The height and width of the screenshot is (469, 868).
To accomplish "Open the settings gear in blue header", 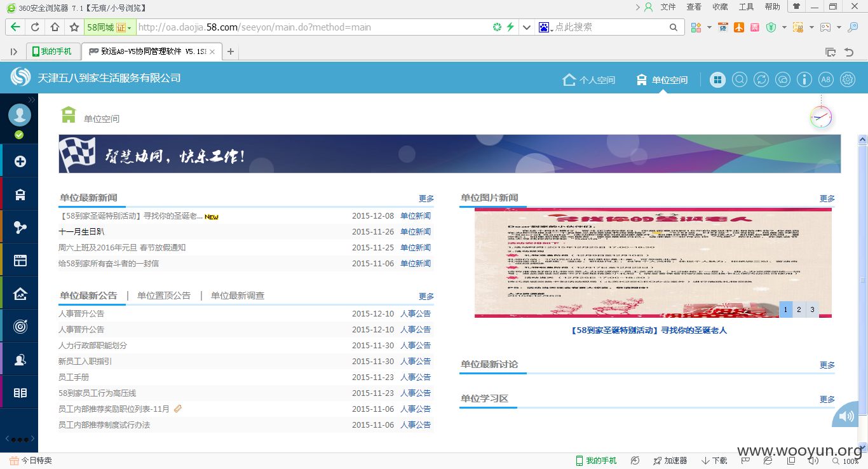I will 848,79.
